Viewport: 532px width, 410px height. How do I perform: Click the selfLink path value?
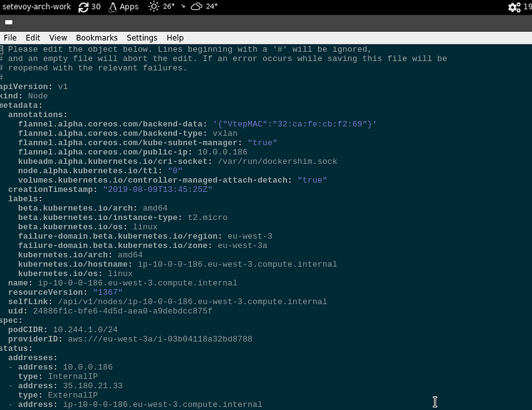(192, 302)
